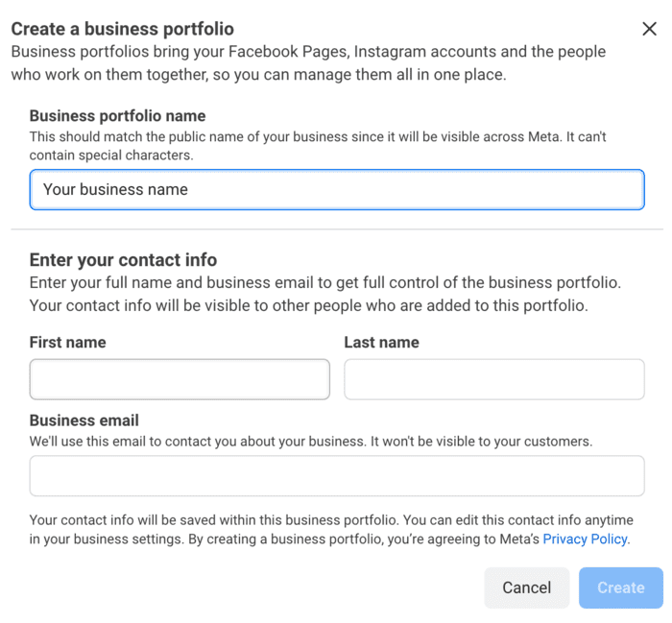Click the "Last name" label text
Screen dimensions: 672x623
[x=381, y=342]
